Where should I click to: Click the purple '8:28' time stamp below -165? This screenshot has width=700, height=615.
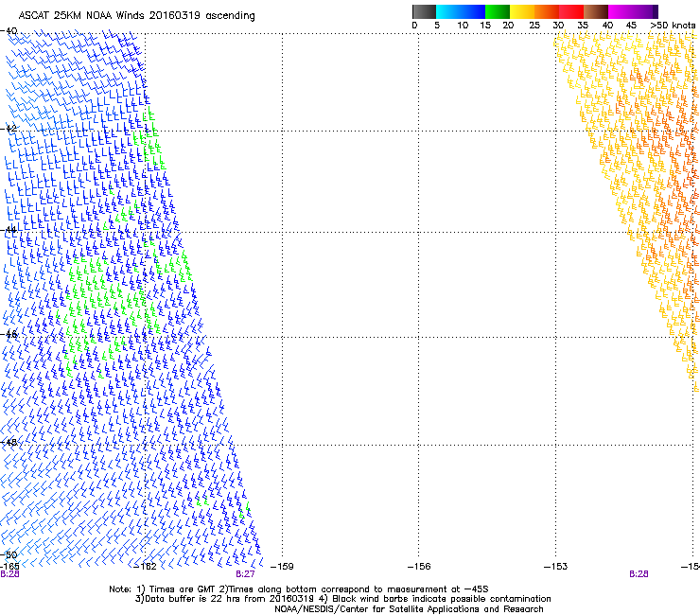9,574
